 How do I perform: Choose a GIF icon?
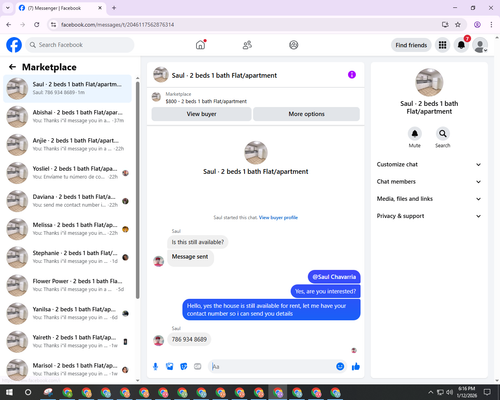(198, 367)
